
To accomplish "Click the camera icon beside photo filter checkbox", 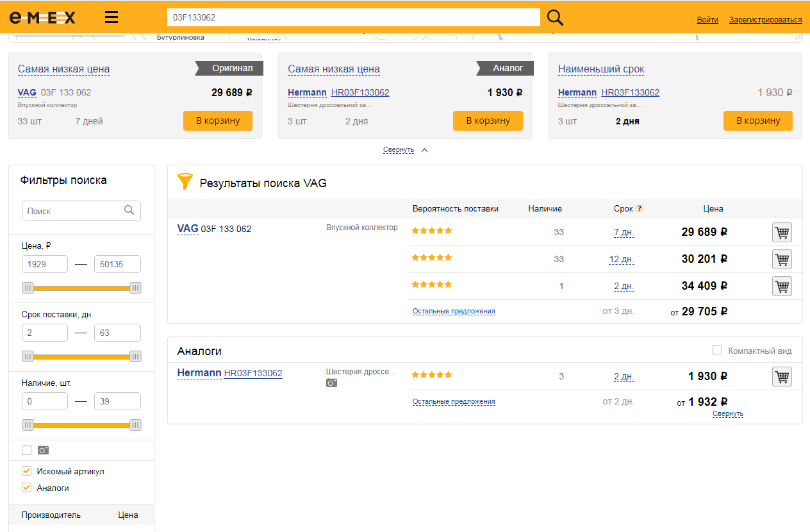I will [x=44, y=450].
